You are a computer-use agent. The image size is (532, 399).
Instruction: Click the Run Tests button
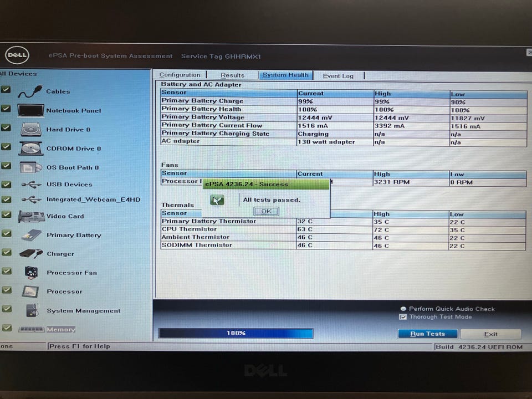427,334
